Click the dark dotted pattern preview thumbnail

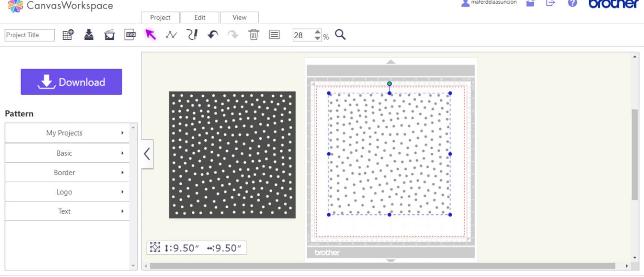coord(232,155)
